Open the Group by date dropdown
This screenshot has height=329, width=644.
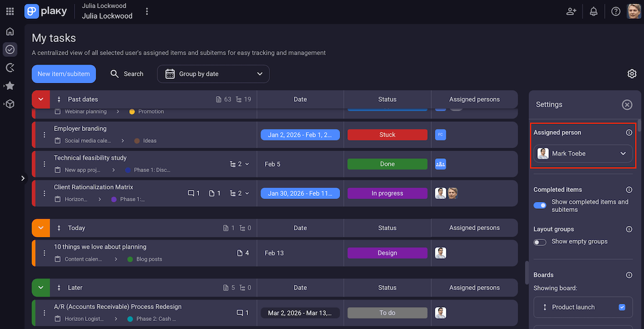click(213, 74)
